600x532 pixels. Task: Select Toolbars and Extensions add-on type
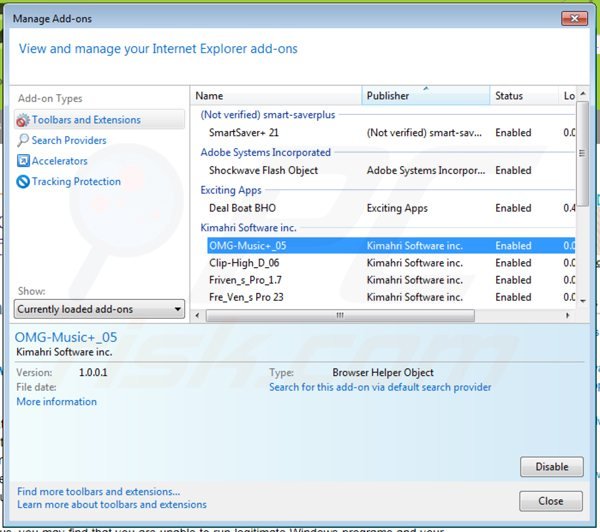(x=99, y=120)
